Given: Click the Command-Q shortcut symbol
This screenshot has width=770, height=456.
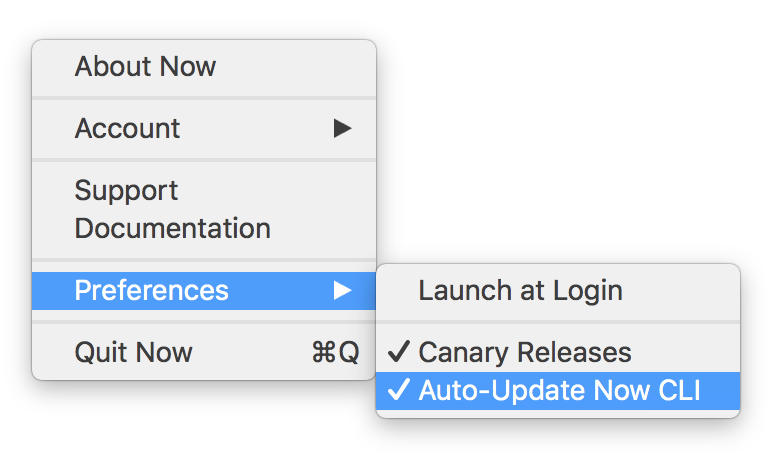Looking at the screenshot, I should [x=336, y=352].
